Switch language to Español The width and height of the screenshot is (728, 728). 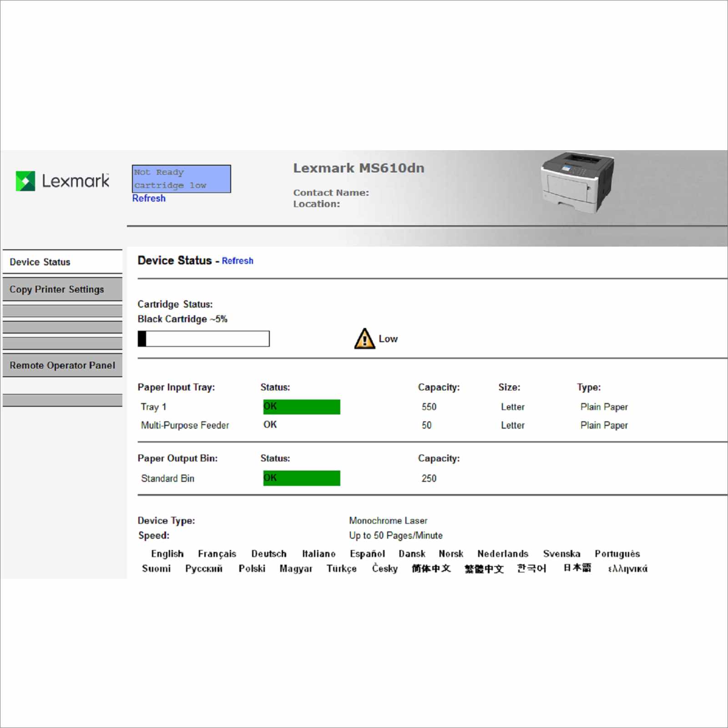click(367, 554)
